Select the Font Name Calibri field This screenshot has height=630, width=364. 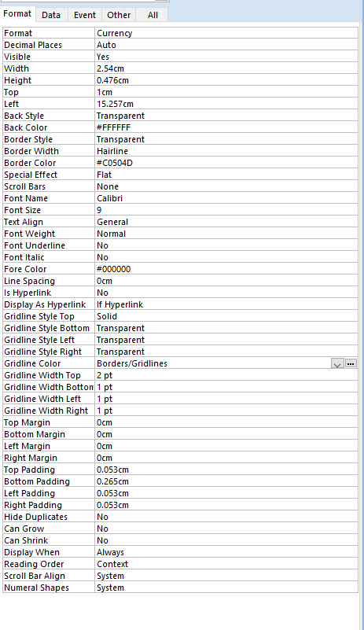click(x=226, y=198)
